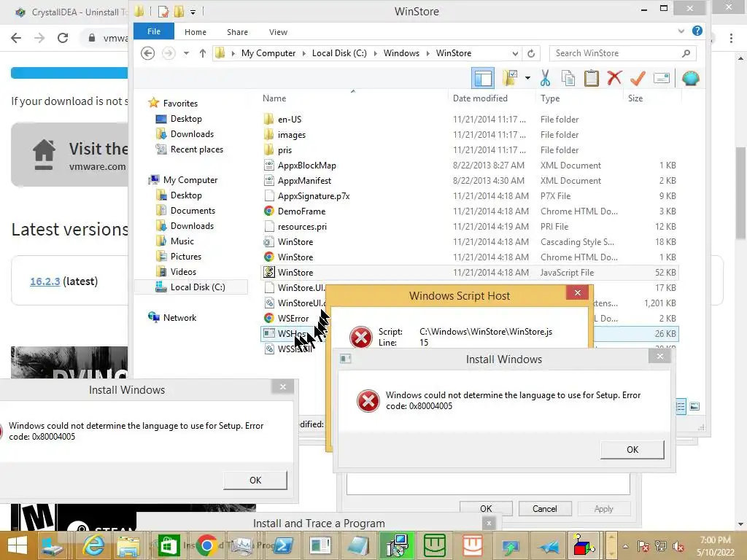Select the AppxManifest XML file
The height and width of the screenshot is (560, 747).
click(304, 181)
